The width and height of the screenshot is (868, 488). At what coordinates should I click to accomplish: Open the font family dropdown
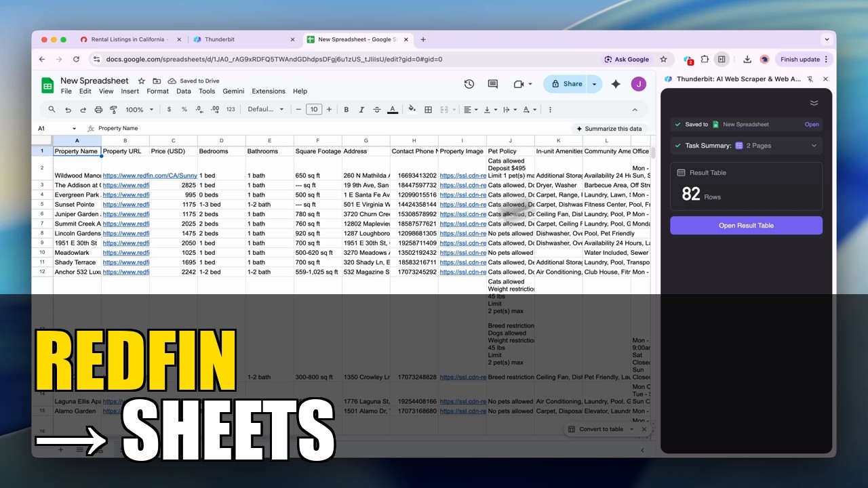pyautogui.click(x=266, y=109)
